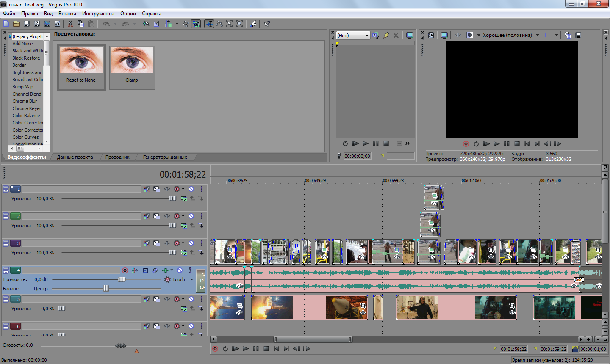The height and width of the screenshot is (364, 610).
Task: Expand preview quality dropdown Хорошее (половина)
Action: pyautogui.click(x=537, y=35)
